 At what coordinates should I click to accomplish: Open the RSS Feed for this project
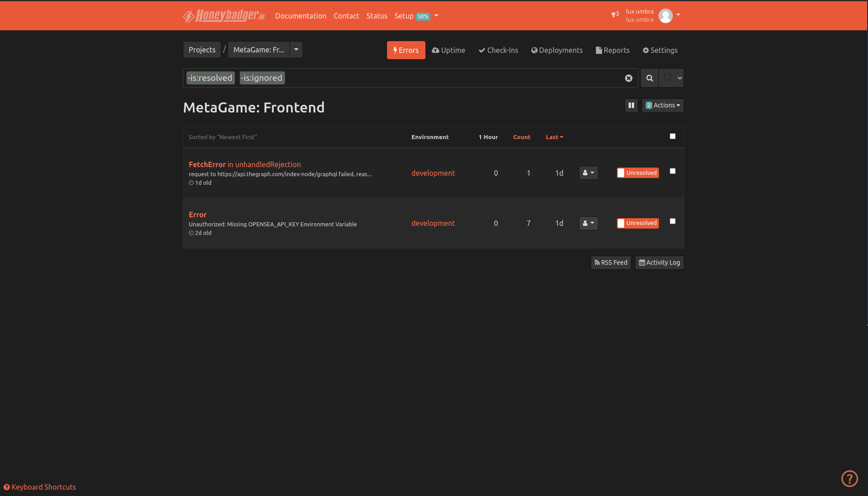(x=611, y=262)
